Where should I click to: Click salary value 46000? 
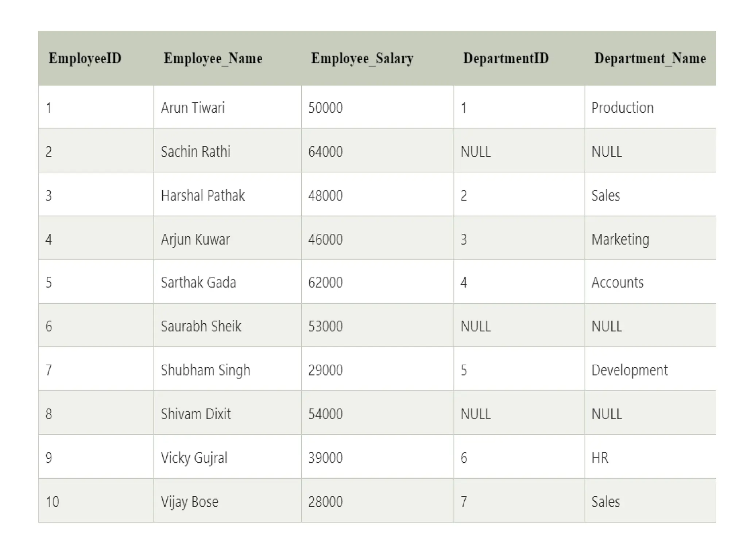point(325,240)
